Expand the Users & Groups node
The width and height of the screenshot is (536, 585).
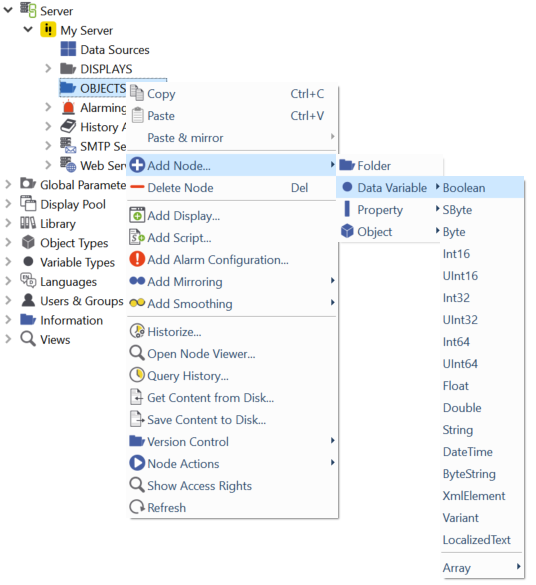point(8,300)
